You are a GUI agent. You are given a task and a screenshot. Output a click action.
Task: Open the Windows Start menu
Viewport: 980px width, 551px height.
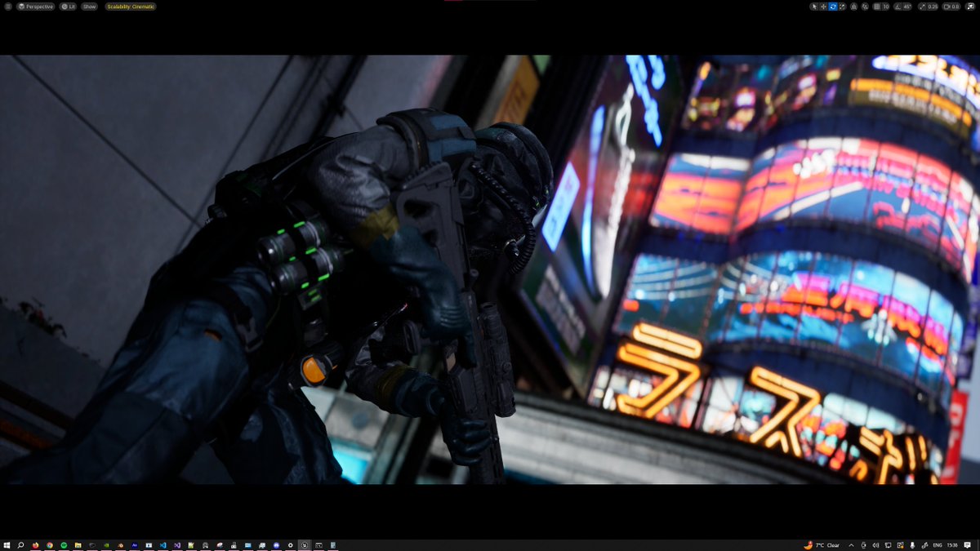click(x=7, y=545)
